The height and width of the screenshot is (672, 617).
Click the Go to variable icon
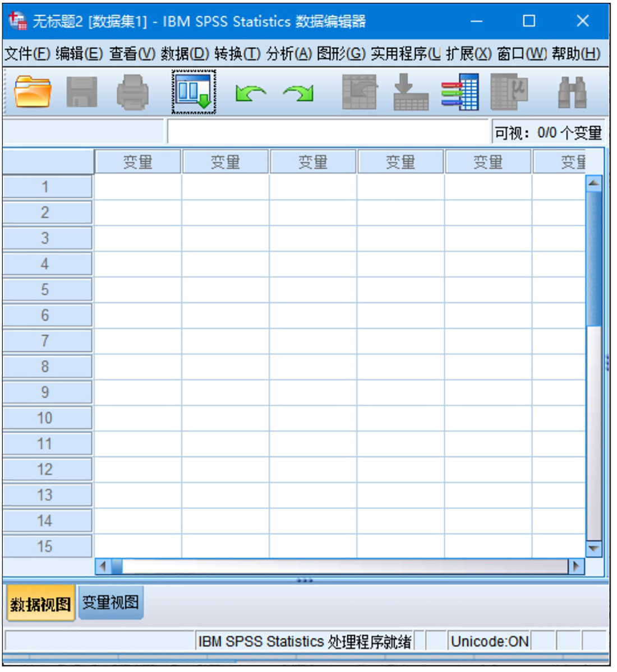pyautogui.click(x=411, y=92)
